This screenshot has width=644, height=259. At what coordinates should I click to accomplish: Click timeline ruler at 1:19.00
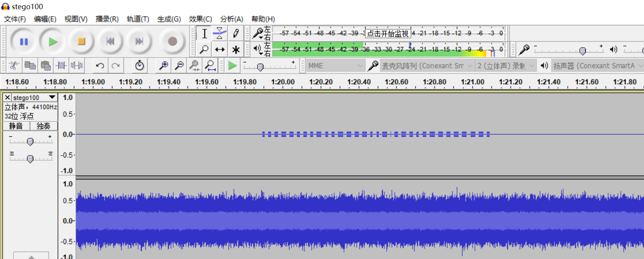click(x=93, y=82)
